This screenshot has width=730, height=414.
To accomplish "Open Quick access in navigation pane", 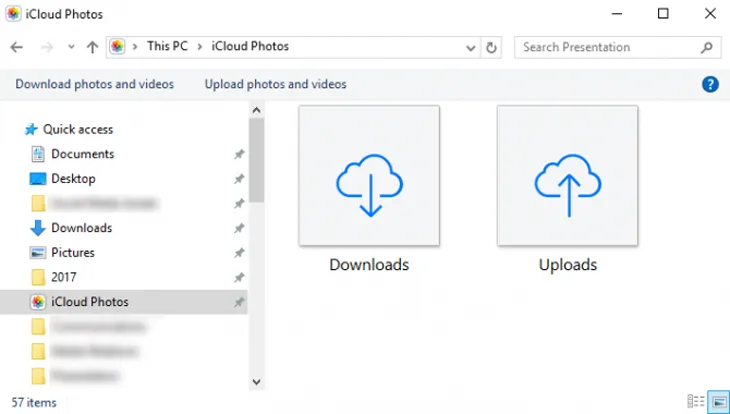I will 77,129.
